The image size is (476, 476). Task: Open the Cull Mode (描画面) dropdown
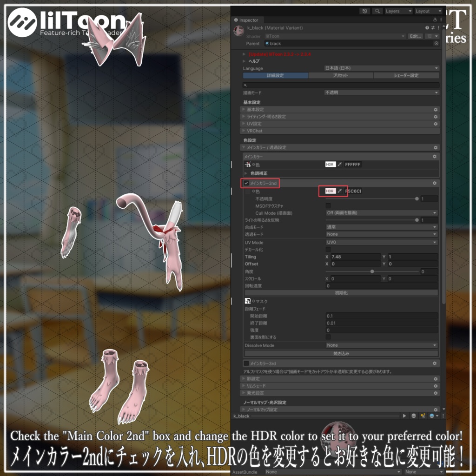click(382, 213)
